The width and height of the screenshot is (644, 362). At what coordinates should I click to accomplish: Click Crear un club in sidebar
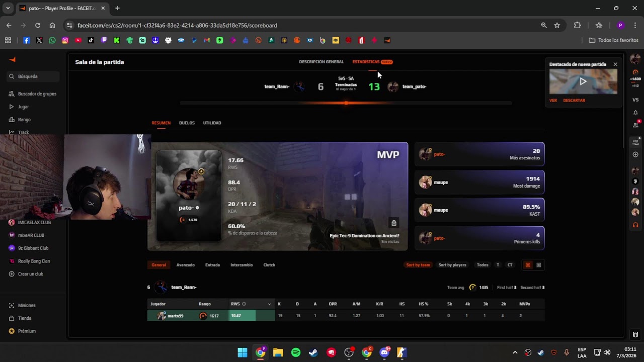click(27, 274)
